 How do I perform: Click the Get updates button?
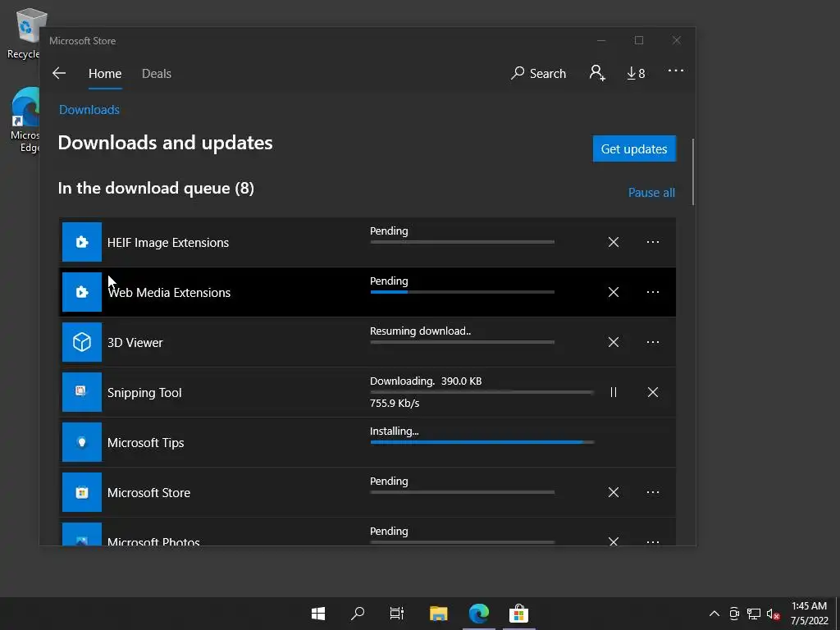634,148
